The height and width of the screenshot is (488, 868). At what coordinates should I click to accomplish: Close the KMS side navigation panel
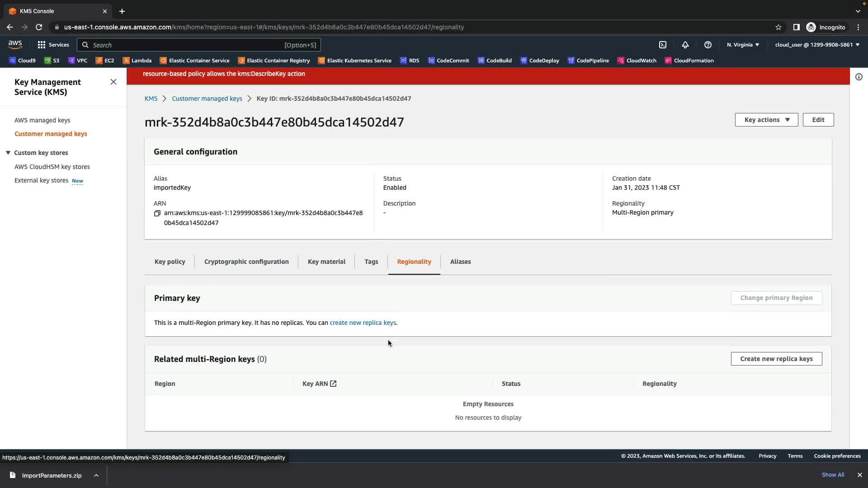coord(113,82)
